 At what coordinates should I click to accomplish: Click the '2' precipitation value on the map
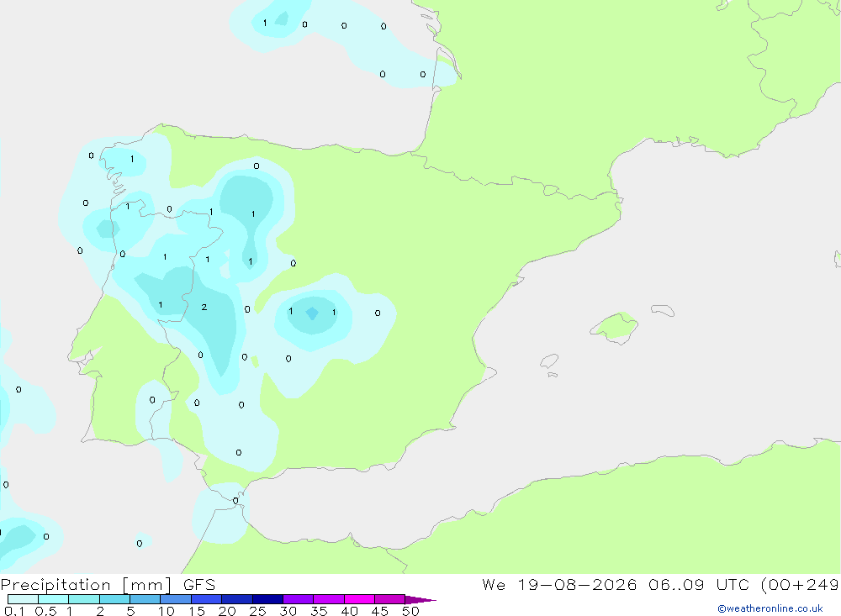tap(204, 308)
